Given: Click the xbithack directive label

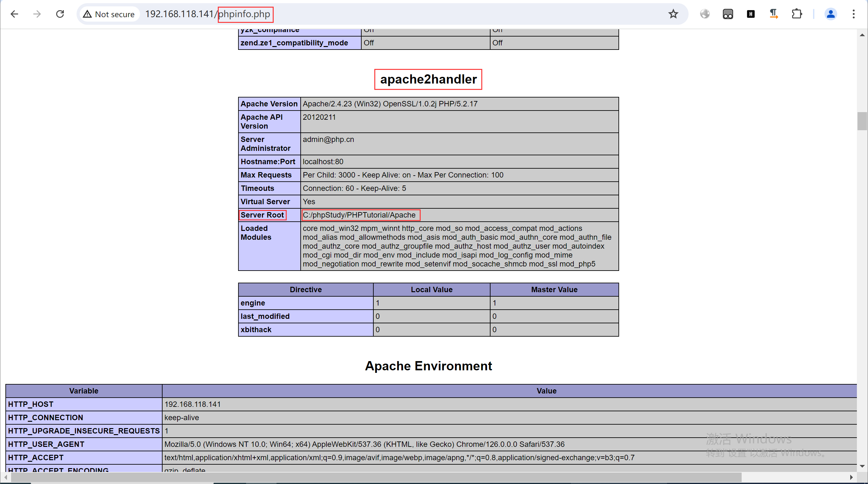Looking at the screenshot, I should pyautogui.click(x=256, y=329).
